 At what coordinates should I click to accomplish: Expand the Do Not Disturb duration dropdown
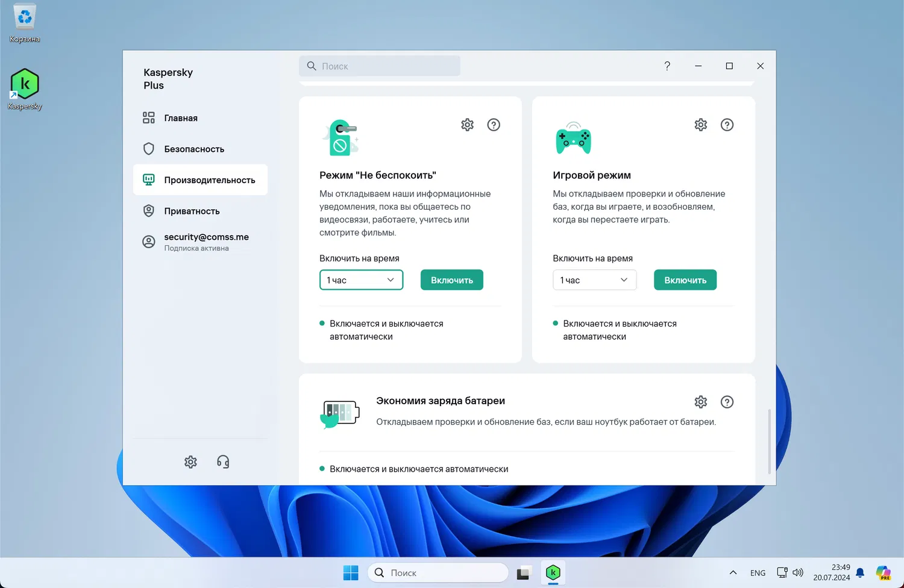tap(361, 280)
